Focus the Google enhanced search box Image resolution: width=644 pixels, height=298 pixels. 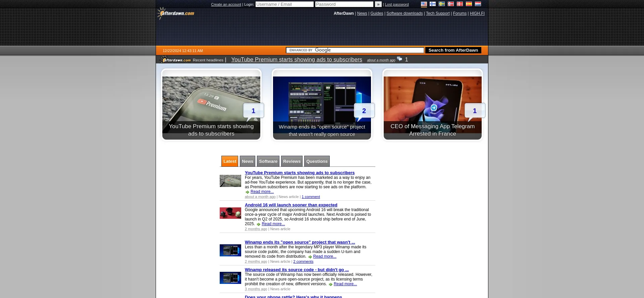click(x=355, y=50)
